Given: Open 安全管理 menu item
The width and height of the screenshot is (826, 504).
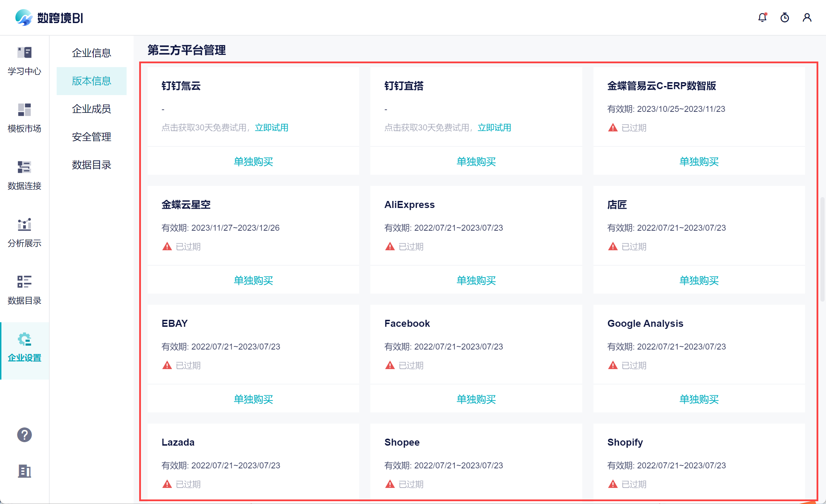Looking at the screenshot, I should [91, 137].
